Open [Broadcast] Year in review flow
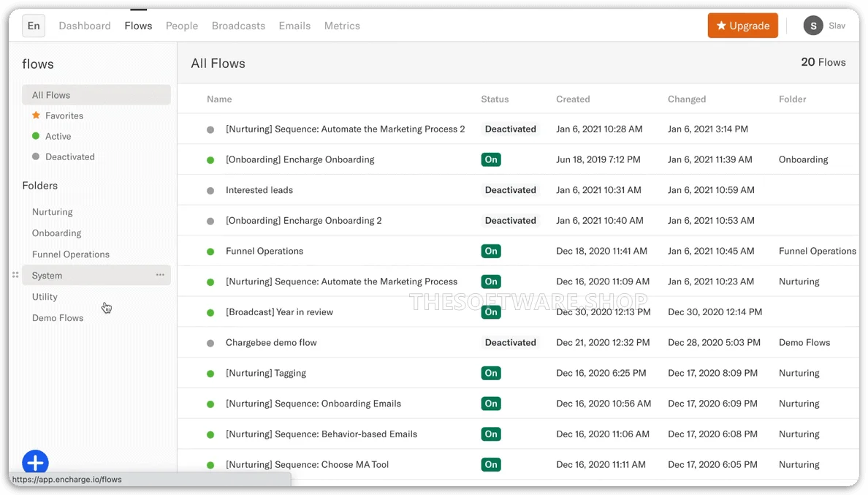 click(x=280, y=311)
